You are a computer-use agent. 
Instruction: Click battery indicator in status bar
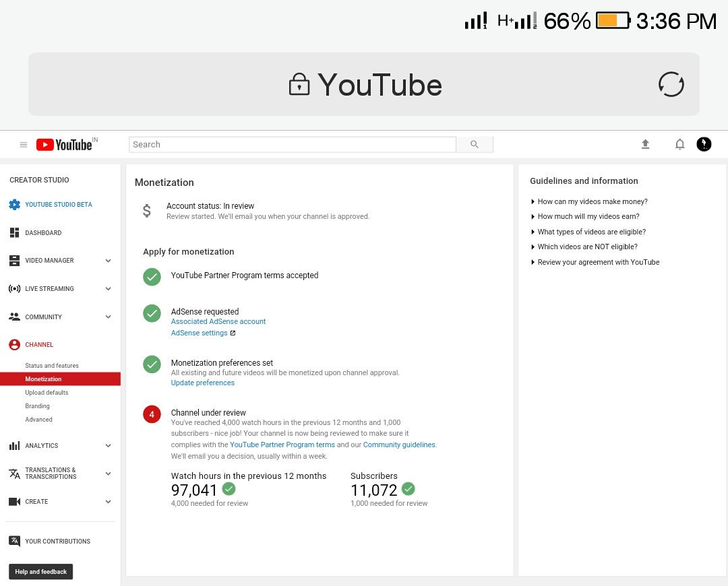(613, 21)
